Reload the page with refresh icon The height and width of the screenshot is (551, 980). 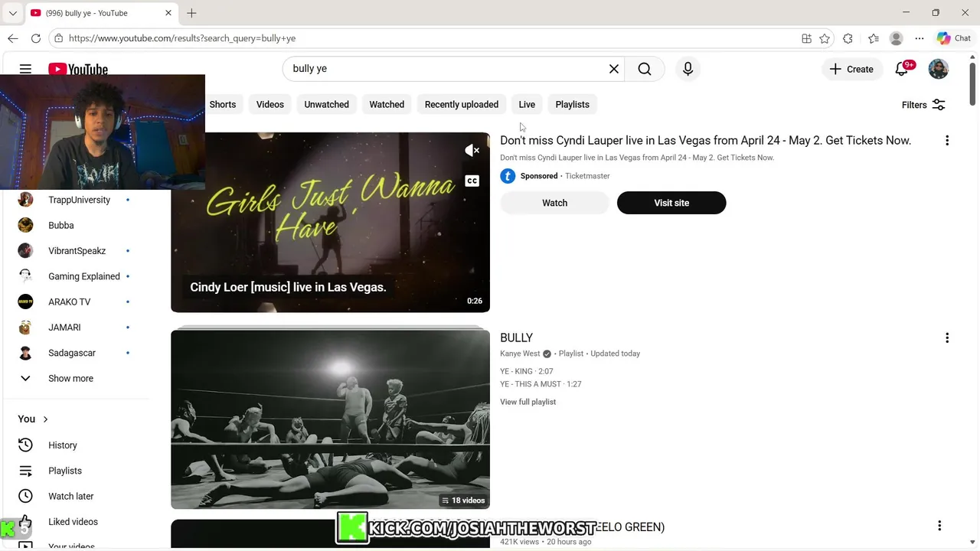coord(36,38)
